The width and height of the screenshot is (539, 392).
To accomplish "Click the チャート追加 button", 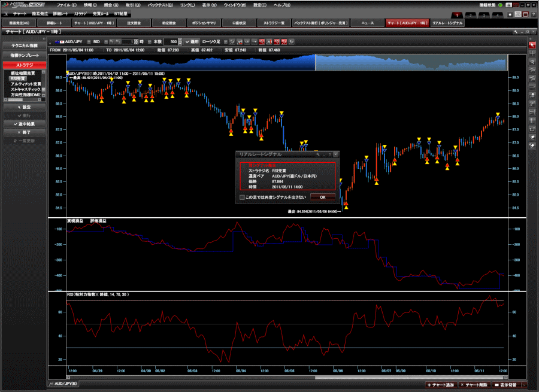I will [x=441, y=385].
